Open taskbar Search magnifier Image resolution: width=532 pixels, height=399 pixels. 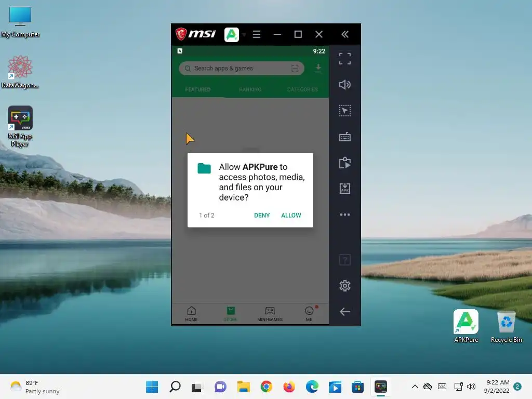tap(175, 387)
